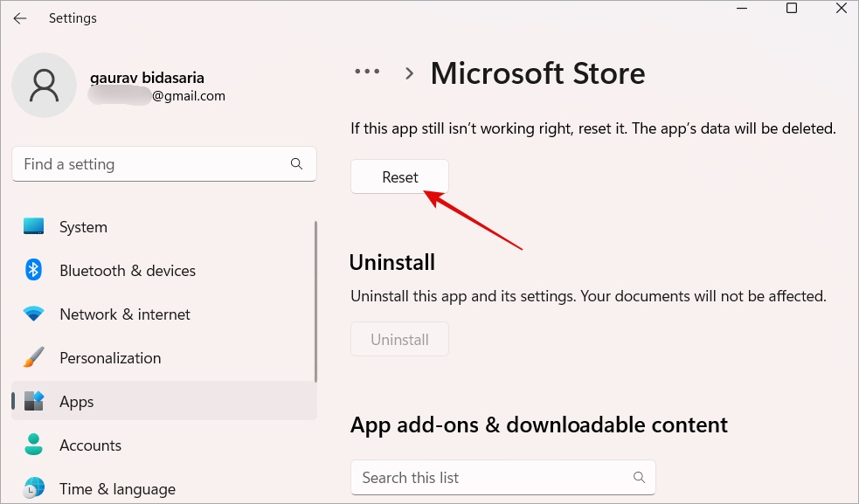Expand the breadcrumb three-dots menu

tap(367, 72)
